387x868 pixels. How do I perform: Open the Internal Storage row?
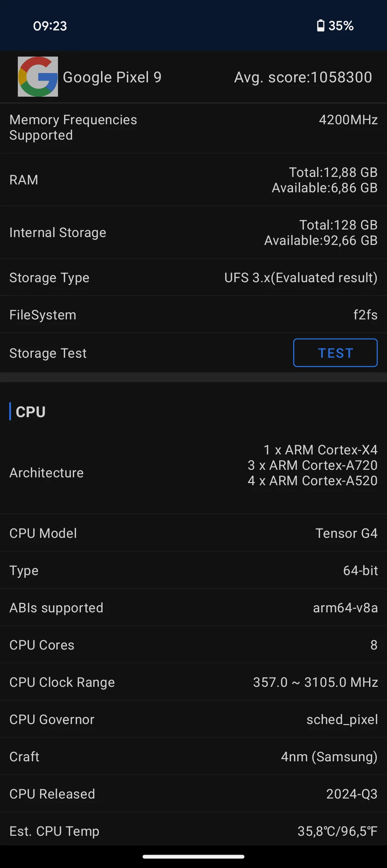click(193, 232)
